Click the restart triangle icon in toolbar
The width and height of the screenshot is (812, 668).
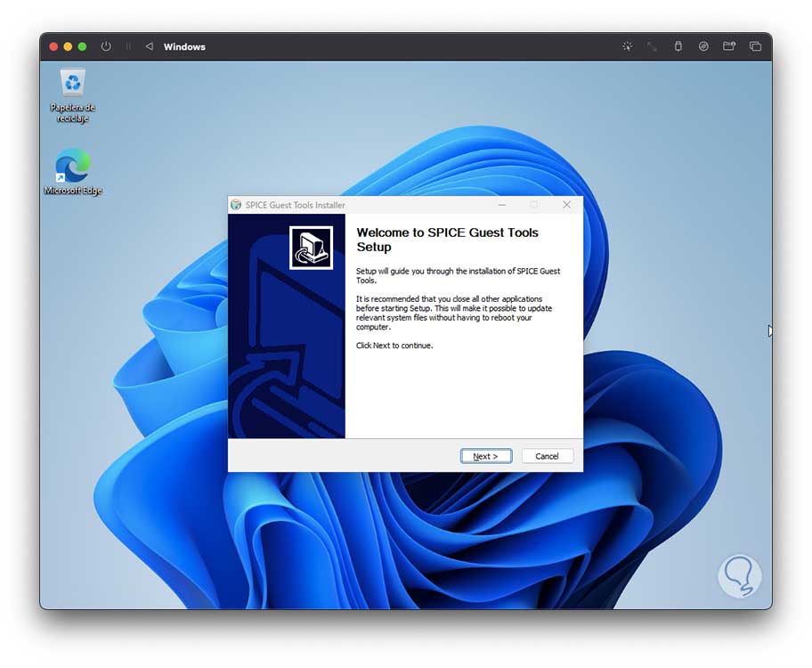click(x=150, y=46)
